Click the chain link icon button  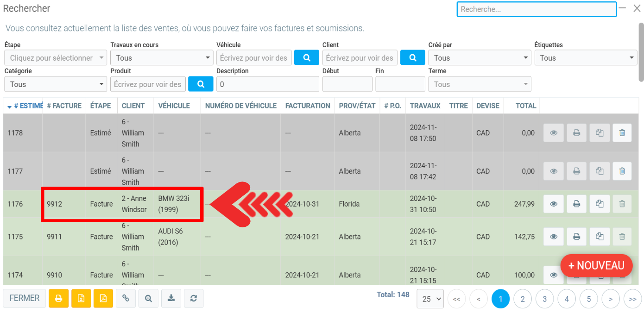coord(126,299)
